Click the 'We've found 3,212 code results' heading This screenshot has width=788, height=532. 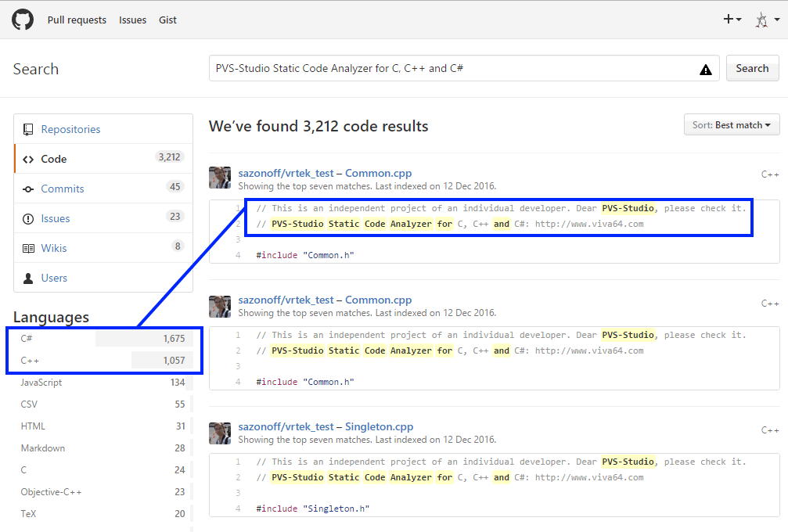(x=318, y=126)
